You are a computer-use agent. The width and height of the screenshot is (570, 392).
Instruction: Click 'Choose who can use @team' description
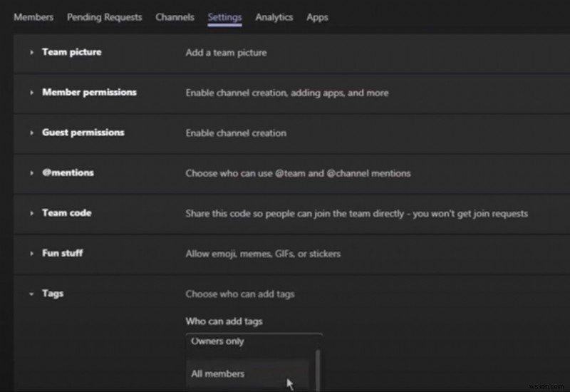(x=298, y=173)
